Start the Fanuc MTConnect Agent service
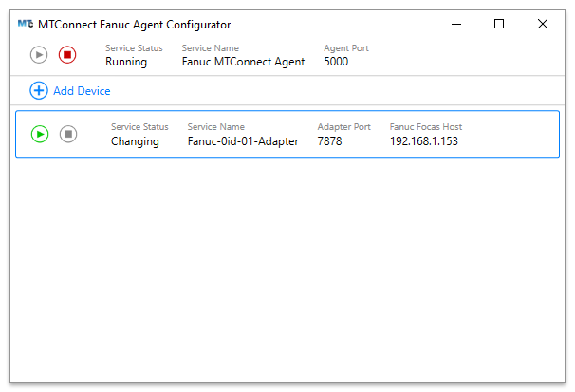 click(39, 55)
